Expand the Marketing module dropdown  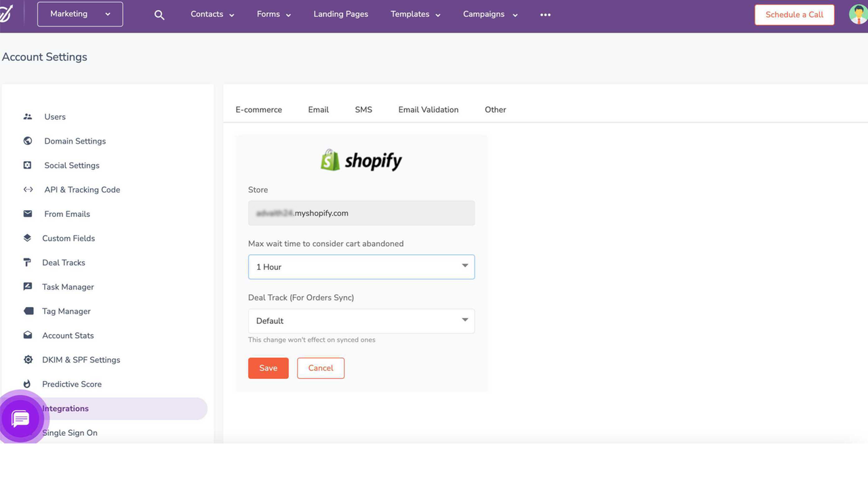click(80, 14)
